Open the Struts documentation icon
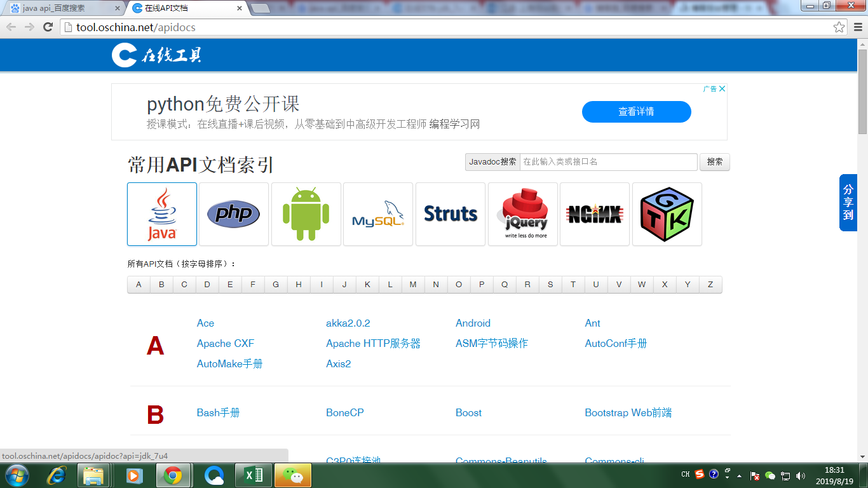The width and height of the screenshot is (868, 488). 451,214
